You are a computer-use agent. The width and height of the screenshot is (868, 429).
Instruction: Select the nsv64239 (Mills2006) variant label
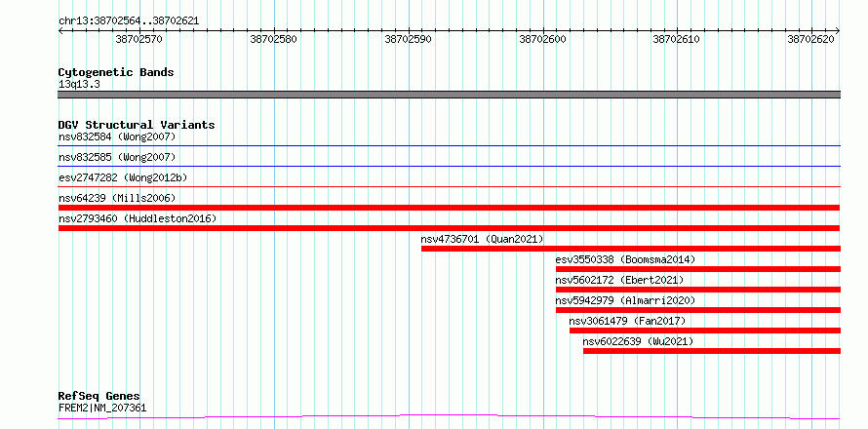coord(117,198)
